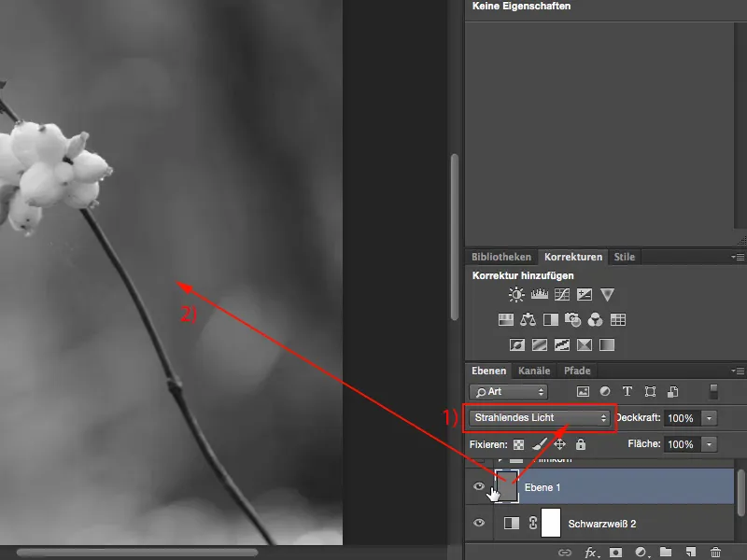Lock image pixels (brush icon)
747x560 pixels.
(x=539, y=444)
